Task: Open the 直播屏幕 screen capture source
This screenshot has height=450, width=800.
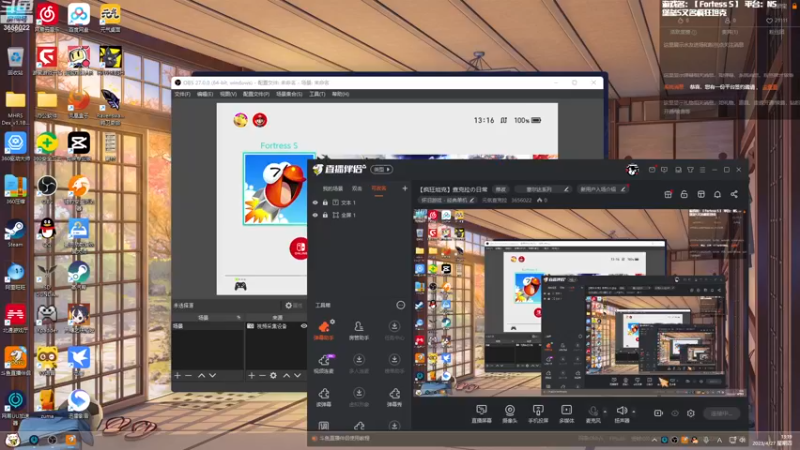Action: point(481,414)
